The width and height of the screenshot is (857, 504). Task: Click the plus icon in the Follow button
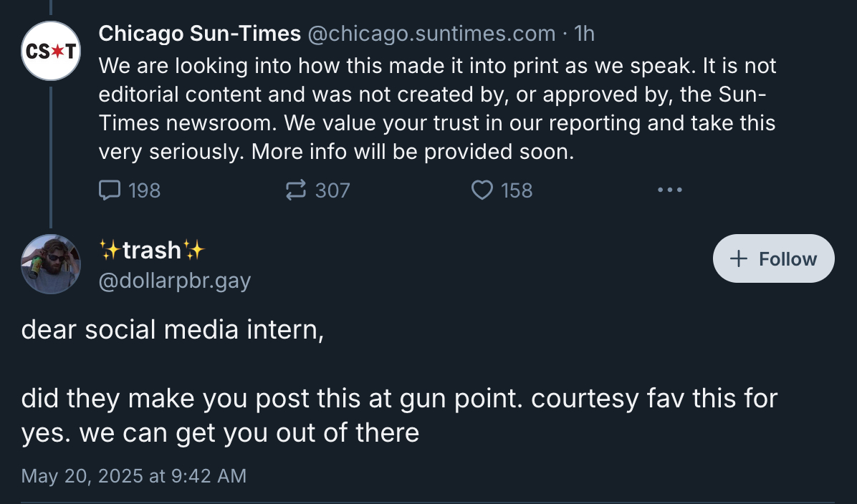[x=738, y=258]
